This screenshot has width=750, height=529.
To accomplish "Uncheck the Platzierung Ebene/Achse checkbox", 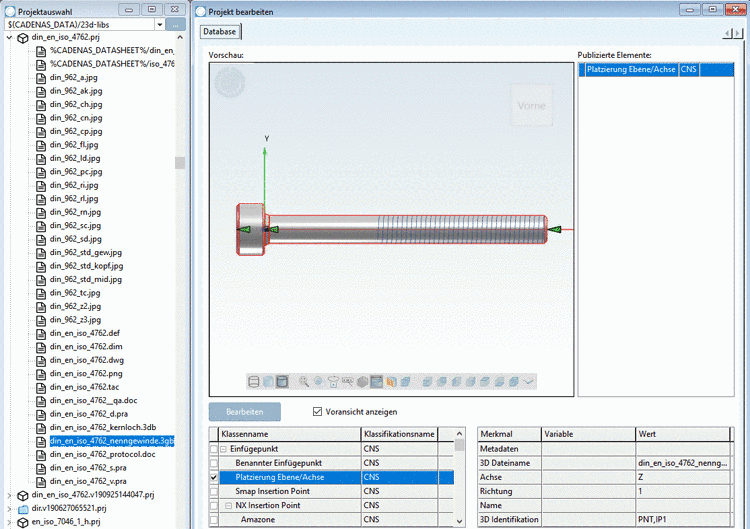I will click(x=214, y=477).
